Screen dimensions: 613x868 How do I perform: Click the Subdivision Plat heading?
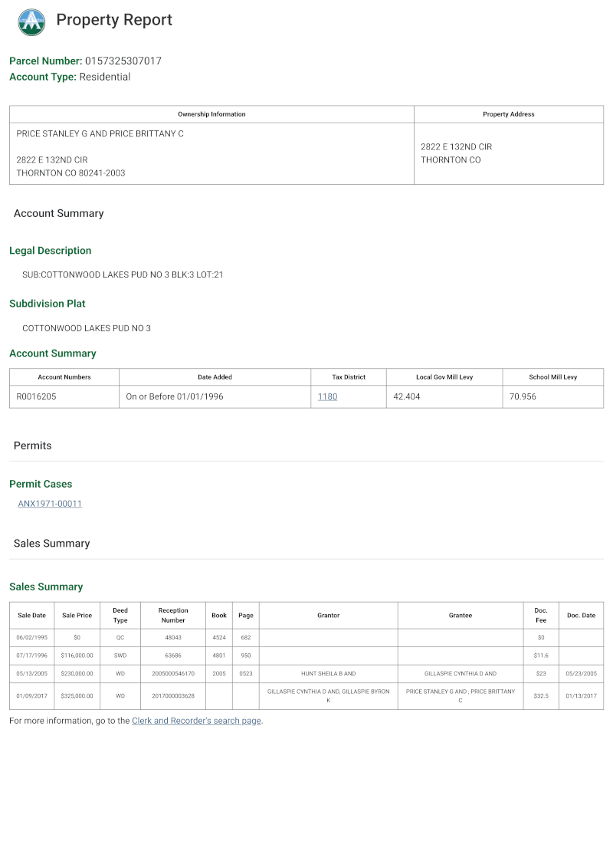(x=48, y=304)
